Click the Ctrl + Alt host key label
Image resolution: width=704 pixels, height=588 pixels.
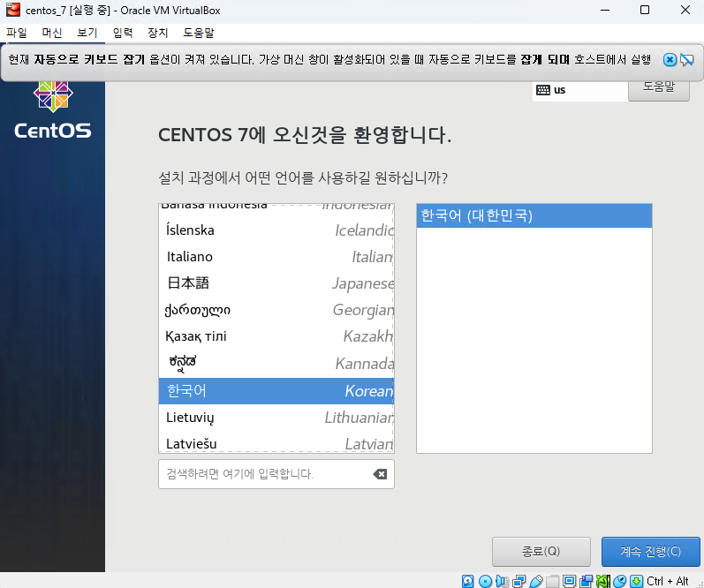pyautogui.click(x=667, y=581)
